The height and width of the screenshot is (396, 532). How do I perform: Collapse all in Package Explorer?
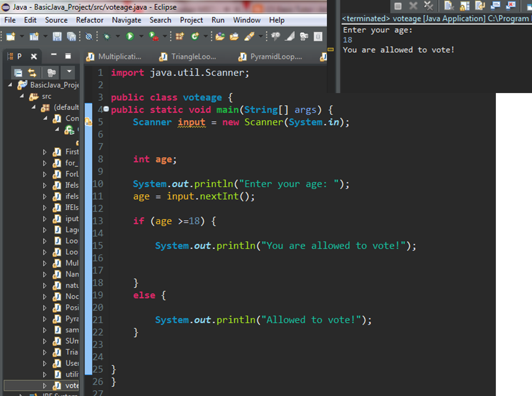coord(18,73)
